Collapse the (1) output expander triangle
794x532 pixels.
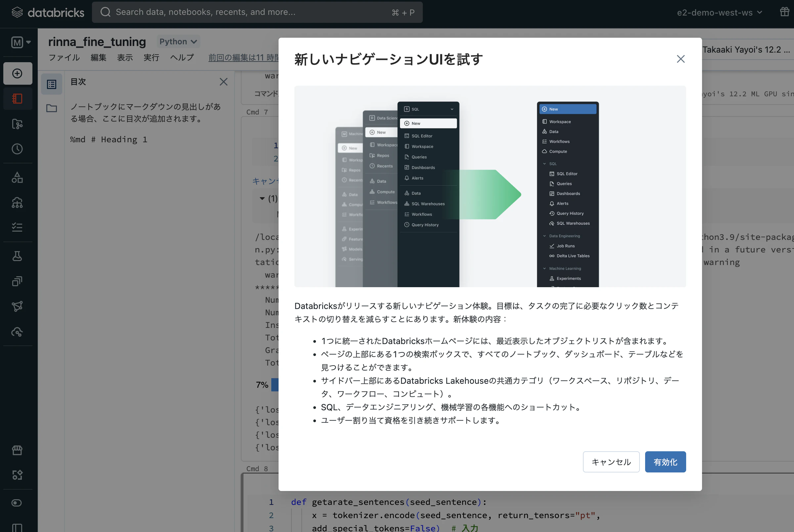point(262,199)
